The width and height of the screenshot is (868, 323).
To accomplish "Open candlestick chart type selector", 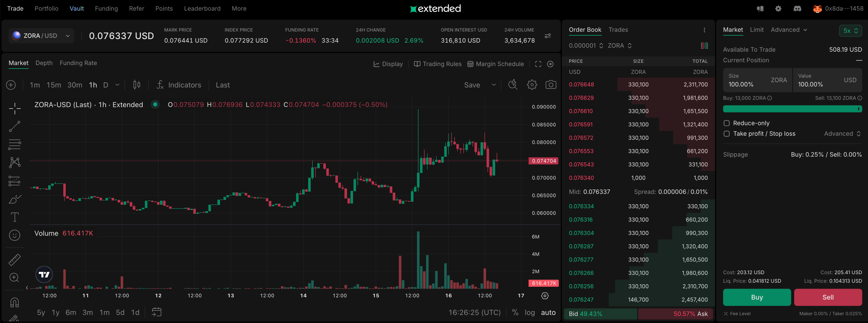I will pyautogui.click(x=137, y=85).
